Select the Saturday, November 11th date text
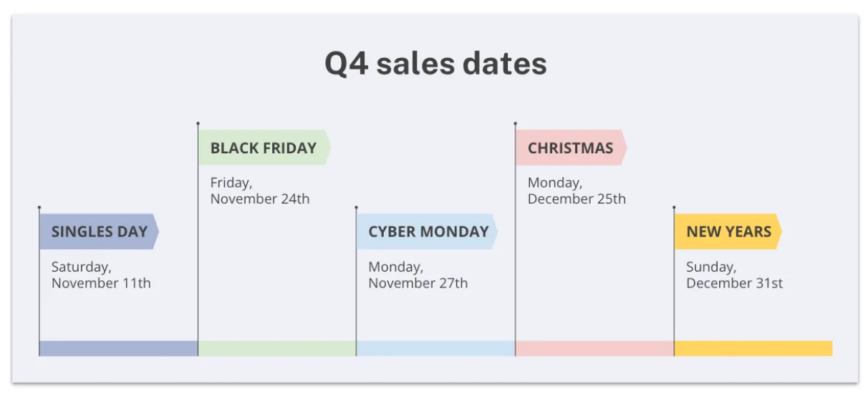Image resolution: width=868 pixels, height=397 pixels. pos(101,275)
